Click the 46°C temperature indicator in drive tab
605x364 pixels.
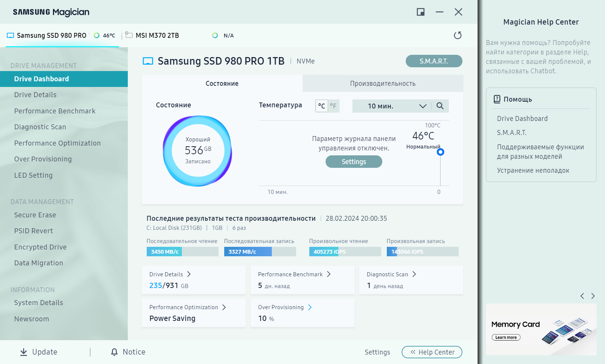pos(105,36)
